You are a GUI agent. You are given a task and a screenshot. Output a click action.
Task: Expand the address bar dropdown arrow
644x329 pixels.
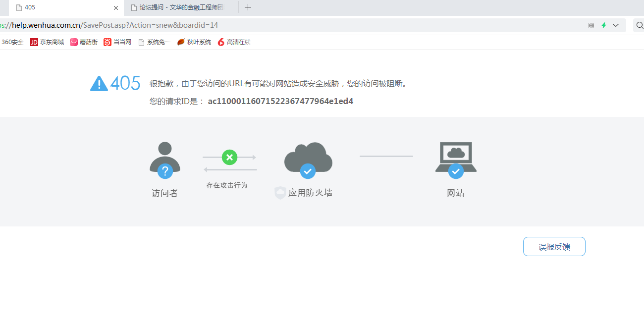616,25
